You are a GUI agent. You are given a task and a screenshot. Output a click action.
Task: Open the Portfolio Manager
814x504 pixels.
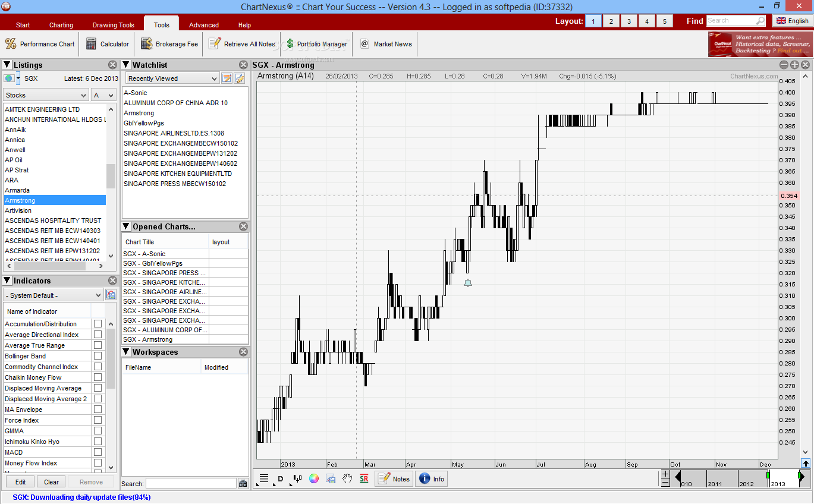316,44
